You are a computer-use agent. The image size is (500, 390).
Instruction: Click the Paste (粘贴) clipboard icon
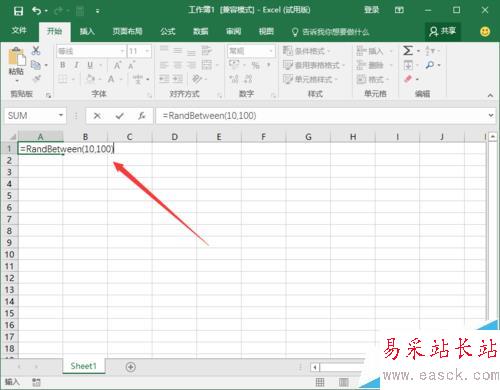click(x=16, y=57)
